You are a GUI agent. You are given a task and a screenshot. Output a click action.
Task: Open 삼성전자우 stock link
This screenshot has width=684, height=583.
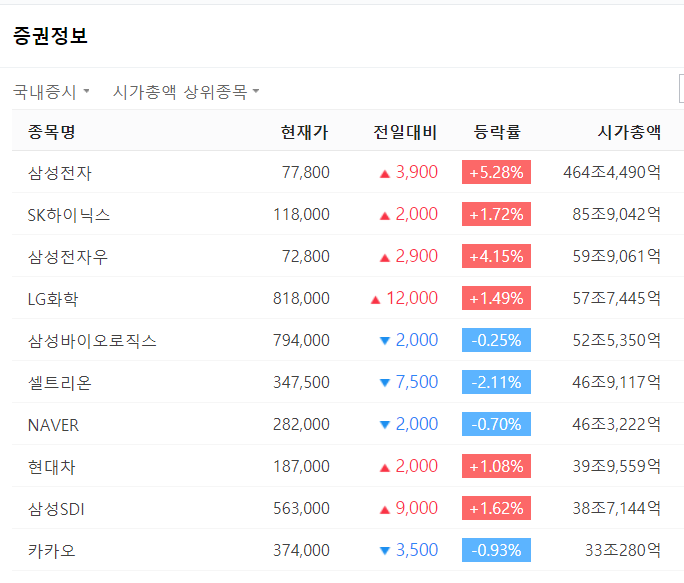(68, 257)
